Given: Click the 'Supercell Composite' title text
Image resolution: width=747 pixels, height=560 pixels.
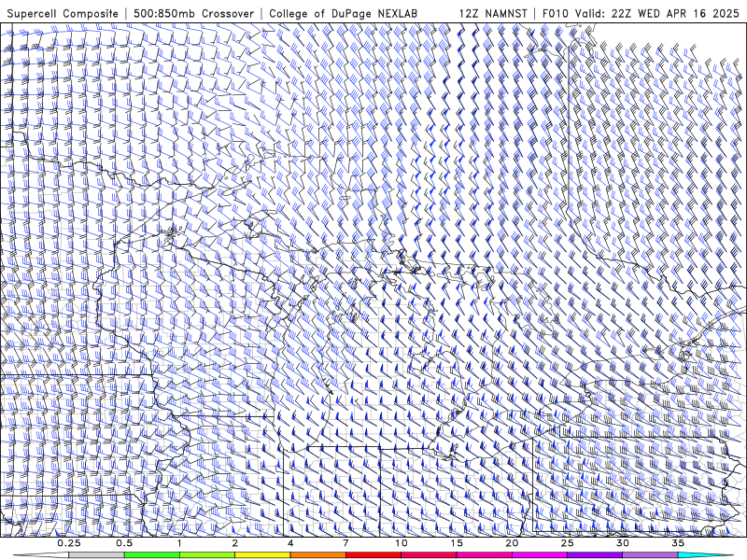Looking at the screenshot, I should click(x=63, y=13).
